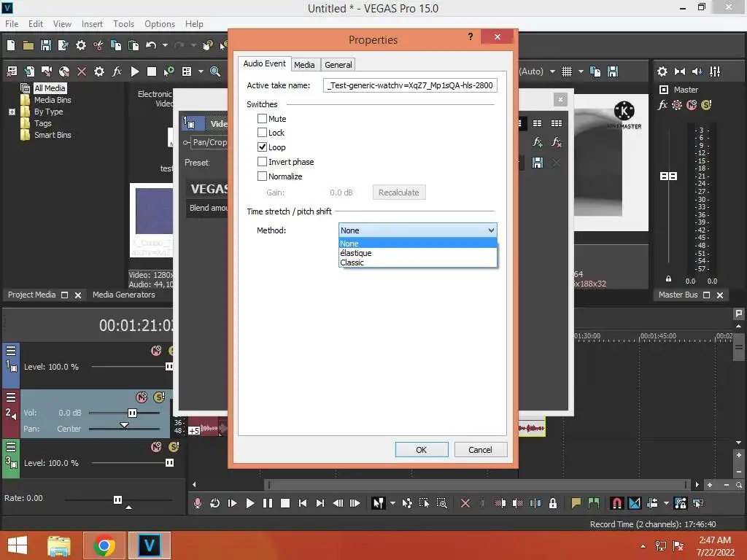Choose Classic from the Method list
Screen dimensions: 747x560
pos(417,262)
